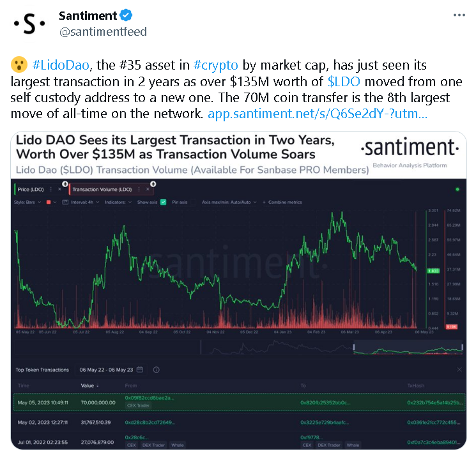Select the Price (LDO) metric tab
476x454 pixels.
pos(31,190)
